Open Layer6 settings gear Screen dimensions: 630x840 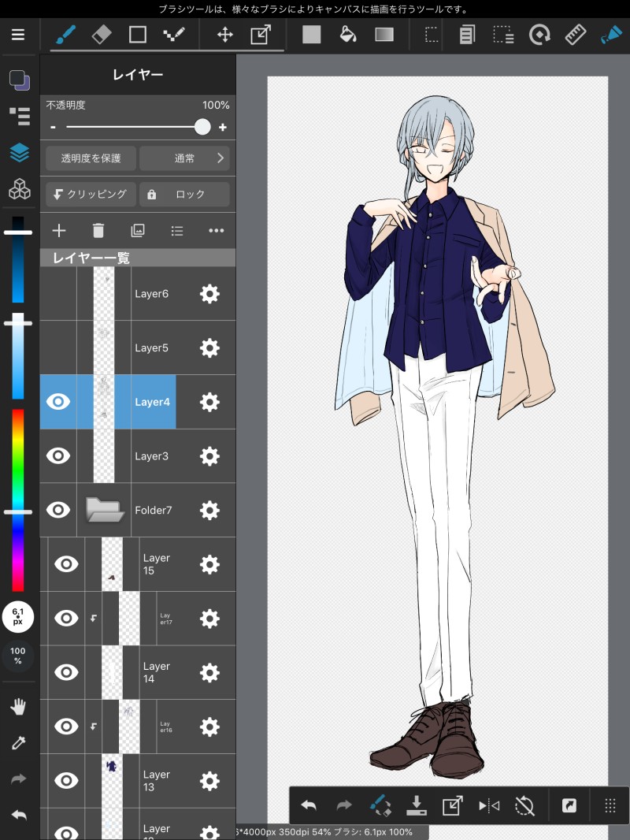[209, 294]
